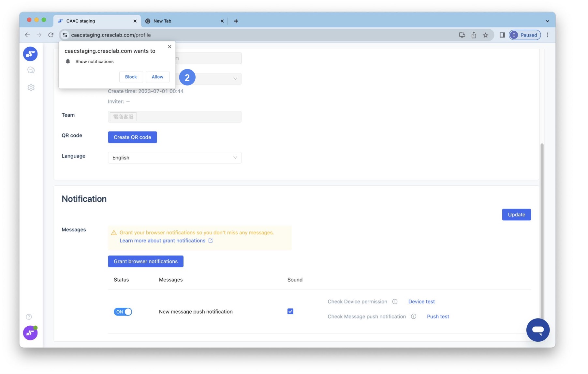Screen dimensions: 588x374
Task: Turn off new message push notification toggle
Action: click(123, 312)
